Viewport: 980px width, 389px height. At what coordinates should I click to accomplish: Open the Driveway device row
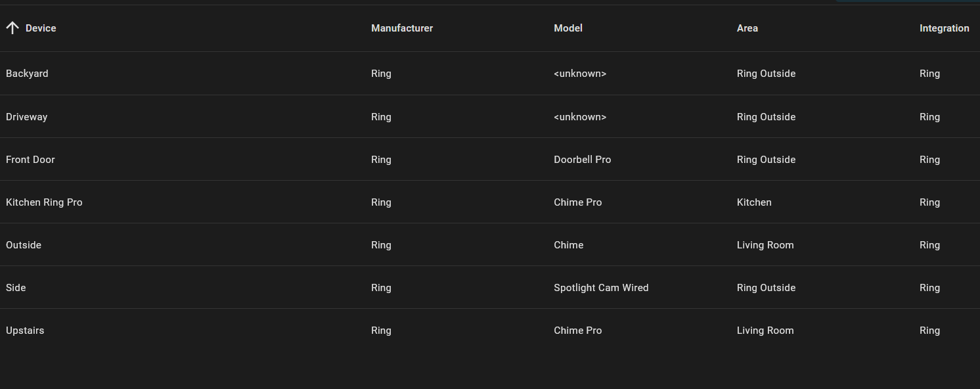point(26,116)
